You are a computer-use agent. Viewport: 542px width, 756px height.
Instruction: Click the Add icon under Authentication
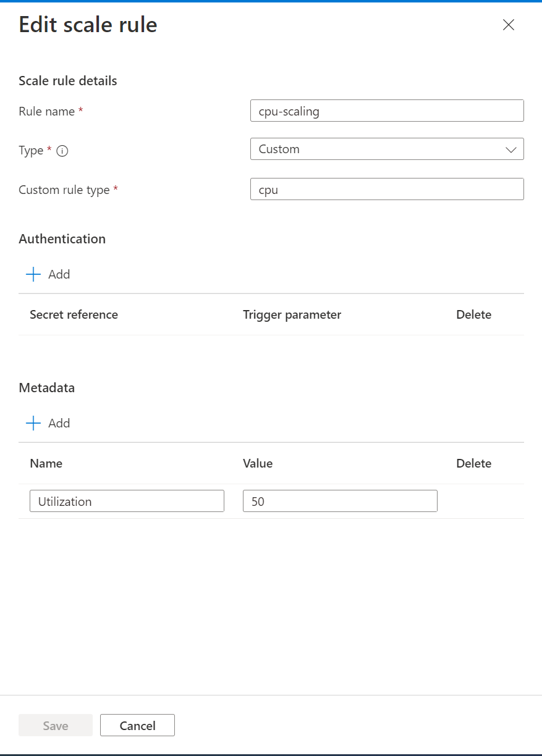tap(33, 274)
